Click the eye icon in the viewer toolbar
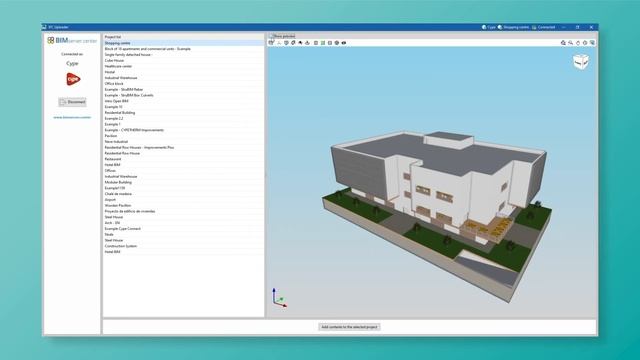Image resolution: width=640 pixels, height=360 pixels. [344, 42]
